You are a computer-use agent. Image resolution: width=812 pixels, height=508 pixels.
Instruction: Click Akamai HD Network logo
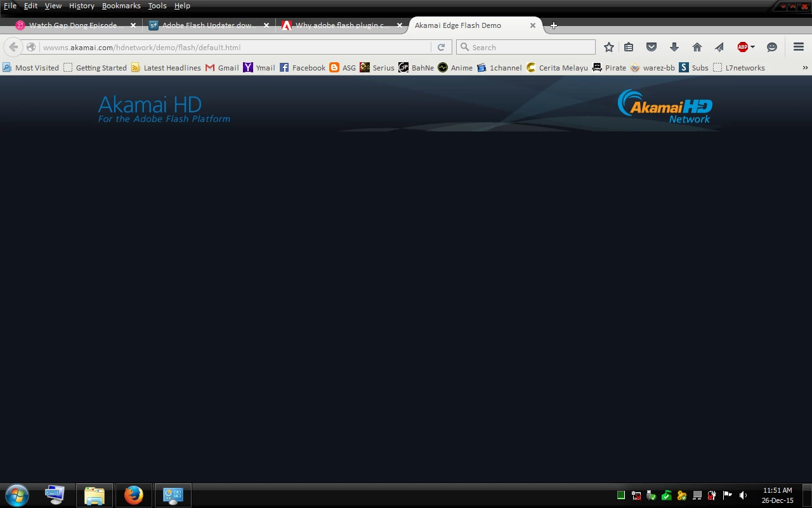(x=665, y=106)
